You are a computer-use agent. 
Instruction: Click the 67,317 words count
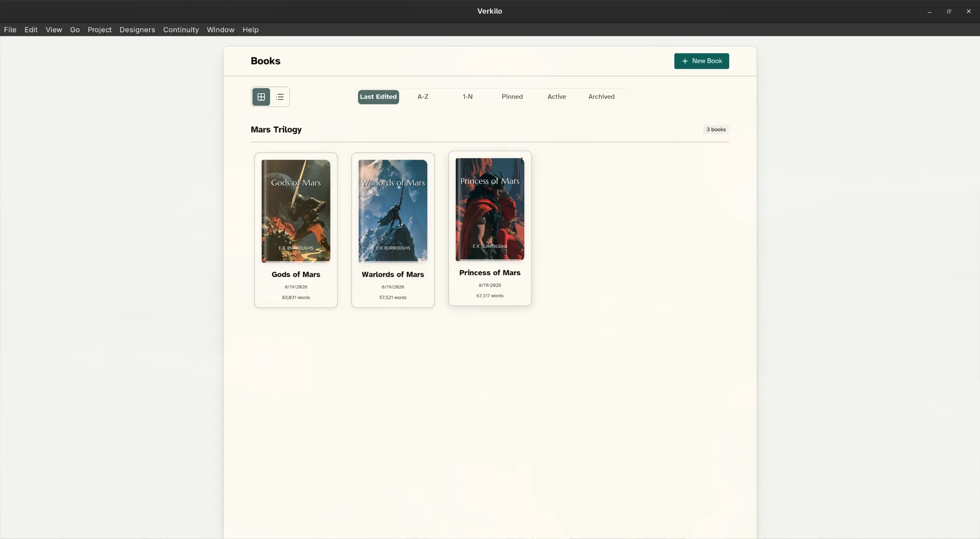click(x=490, y=295)
